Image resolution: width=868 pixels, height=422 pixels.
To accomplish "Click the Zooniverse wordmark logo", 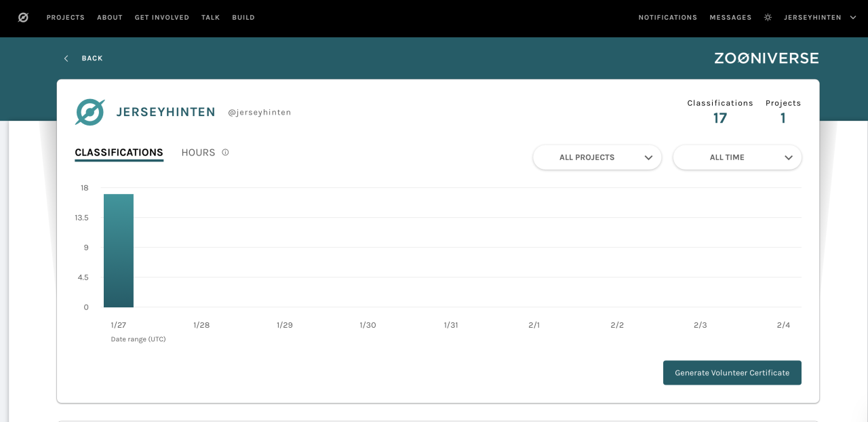I will tap(766, 58).
